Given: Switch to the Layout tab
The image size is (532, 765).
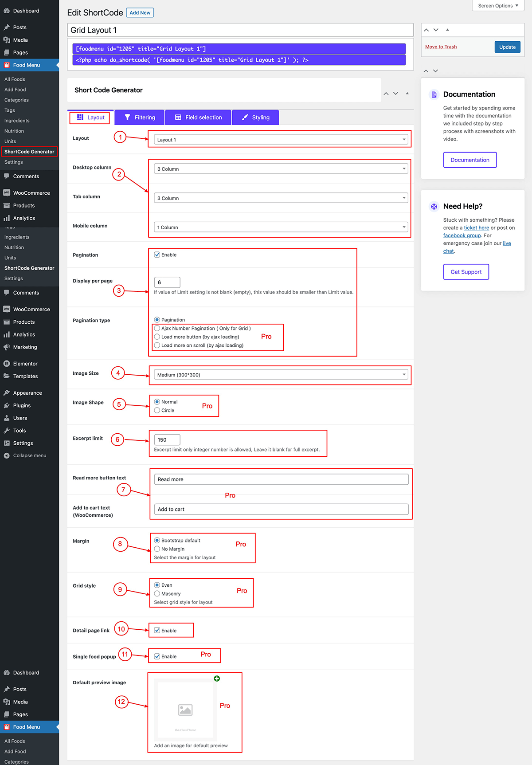Looking at the screenshot, I should tap(90, 118).
